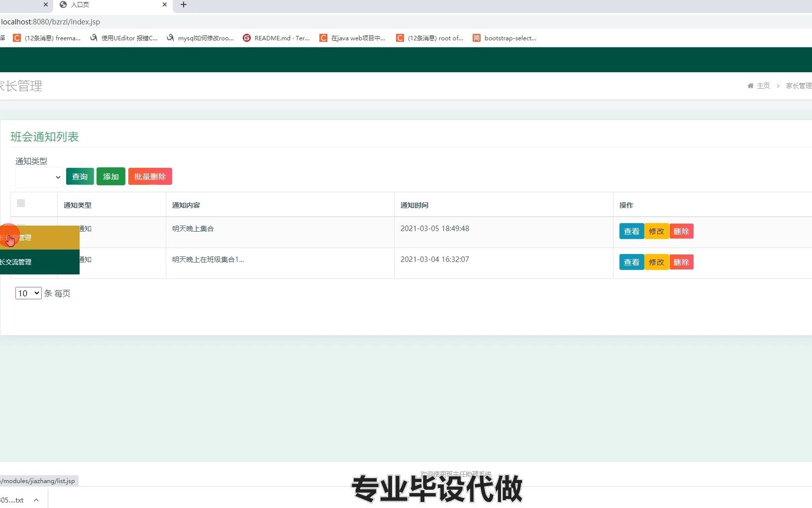The height and width of the screenshot is (508, 812).
Task: Expand the downloaded .txt file options arrow
Action: (x=36, y=500)
